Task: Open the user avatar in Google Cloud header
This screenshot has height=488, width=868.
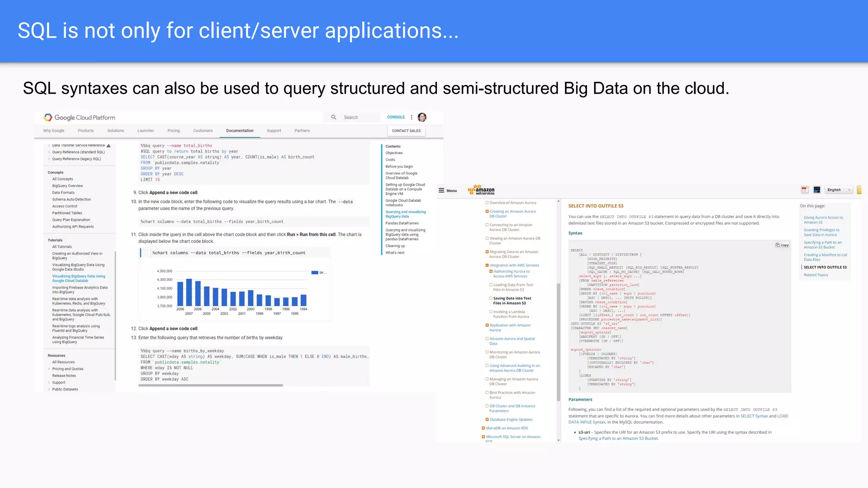Action: click(422, 117)
